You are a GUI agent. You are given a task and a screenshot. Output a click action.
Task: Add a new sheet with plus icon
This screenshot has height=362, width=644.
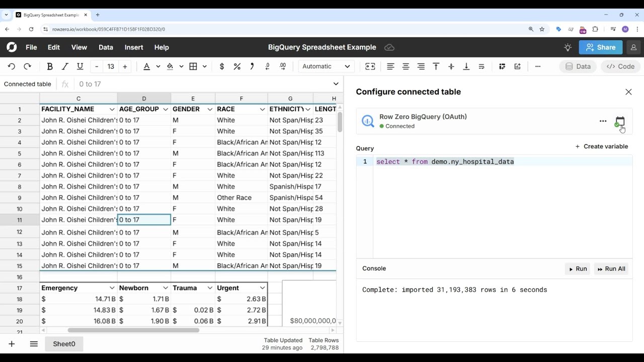tap(12, 344)
